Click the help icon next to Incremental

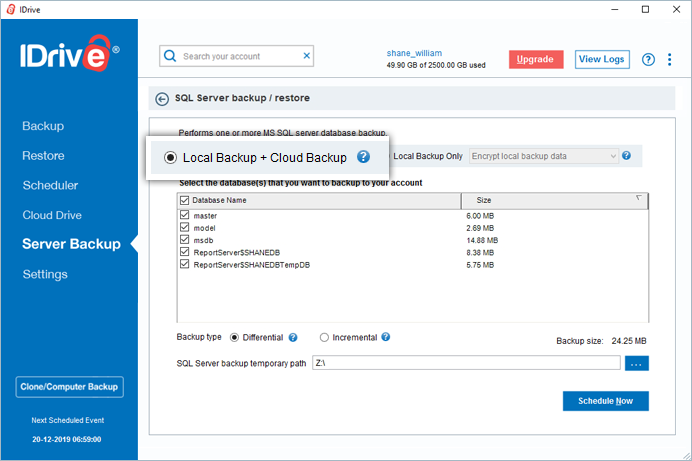pyautogui.click(x=386, y=337)
